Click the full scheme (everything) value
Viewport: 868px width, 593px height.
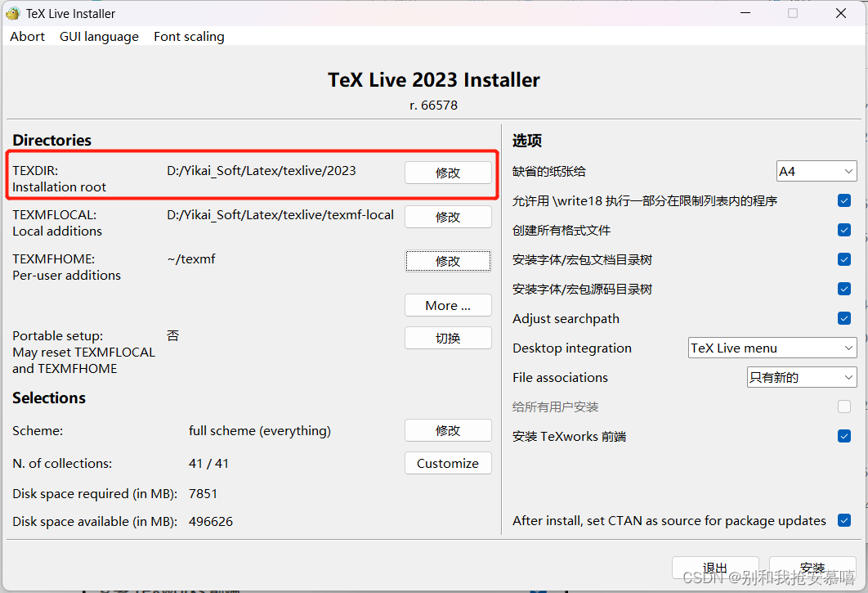[260, 430]
